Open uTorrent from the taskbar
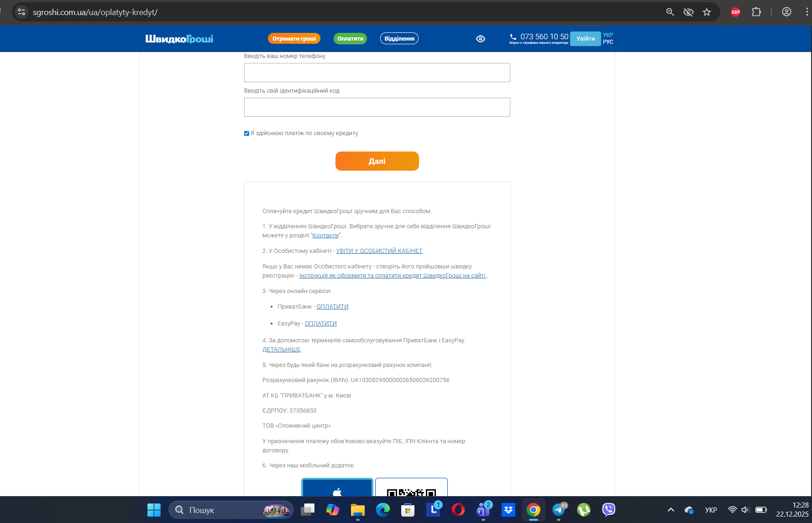This screenshot has height=523, width=812. tap(584, 510)
